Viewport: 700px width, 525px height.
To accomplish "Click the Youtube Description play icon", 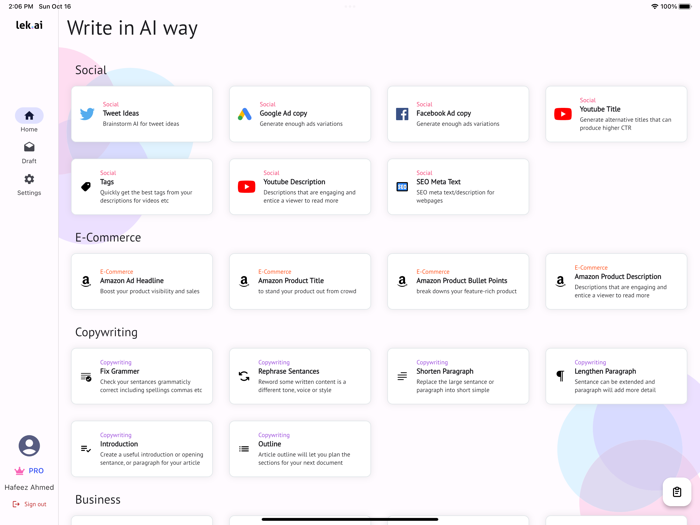I will 246,187.
